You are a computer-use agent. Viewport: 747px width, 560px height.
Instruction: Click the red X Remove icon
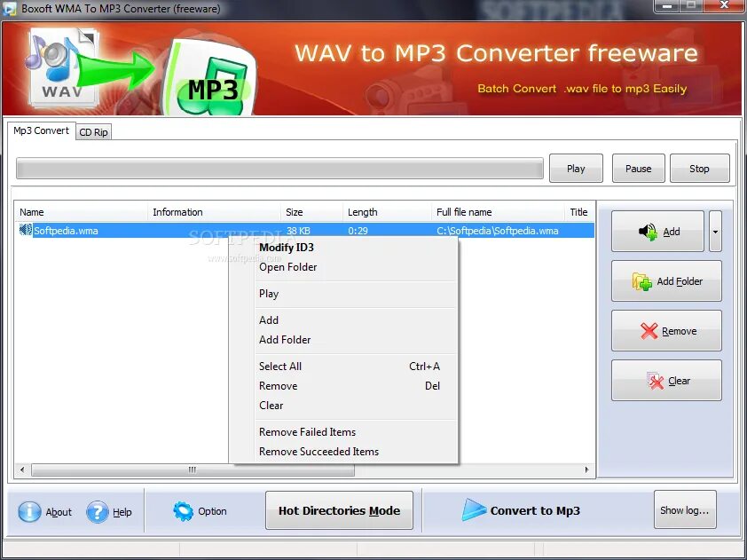(649, 330)
